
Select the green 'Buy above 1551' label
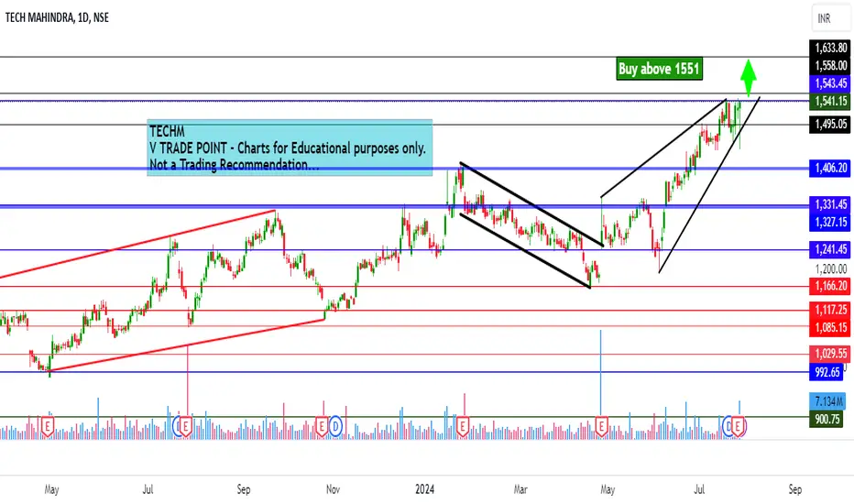pos(659,69)
